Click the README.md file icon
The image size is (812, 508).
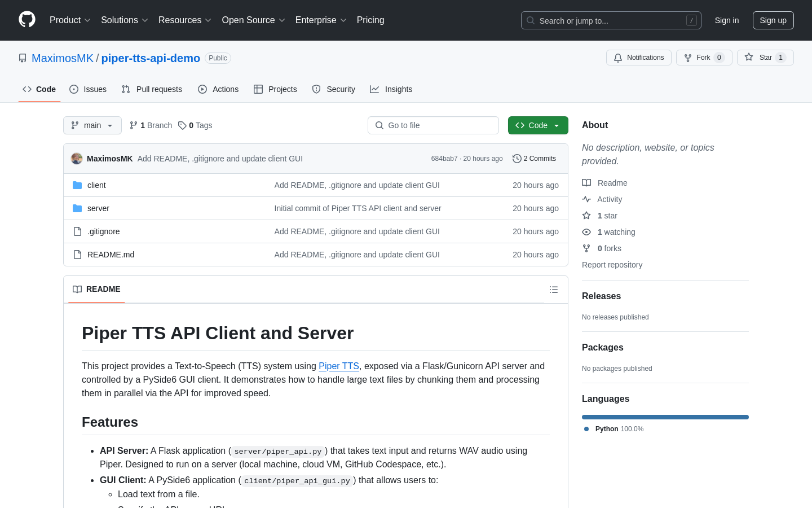[x=77, y=255]
